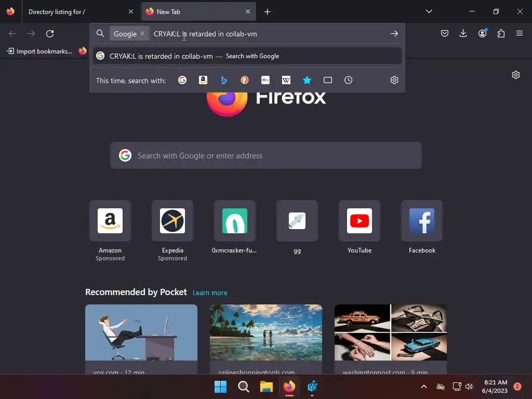
Task: Open Save to Pocket button
Action: tap(445, 33)
